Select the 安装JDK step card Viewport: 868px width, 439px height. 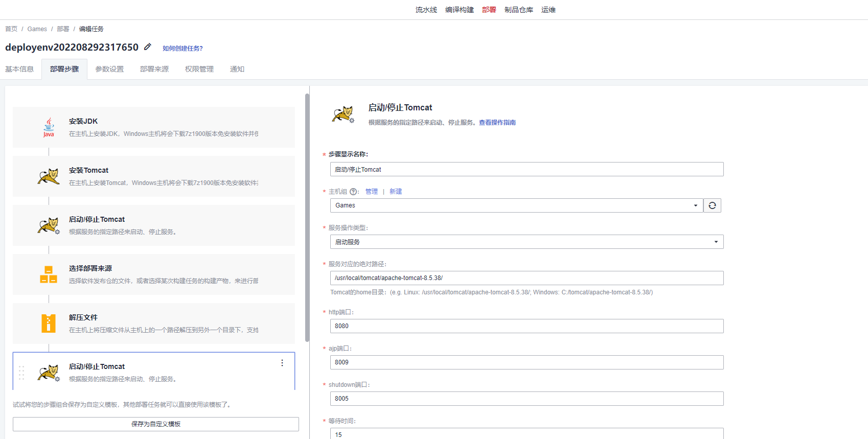coord(154,127)
